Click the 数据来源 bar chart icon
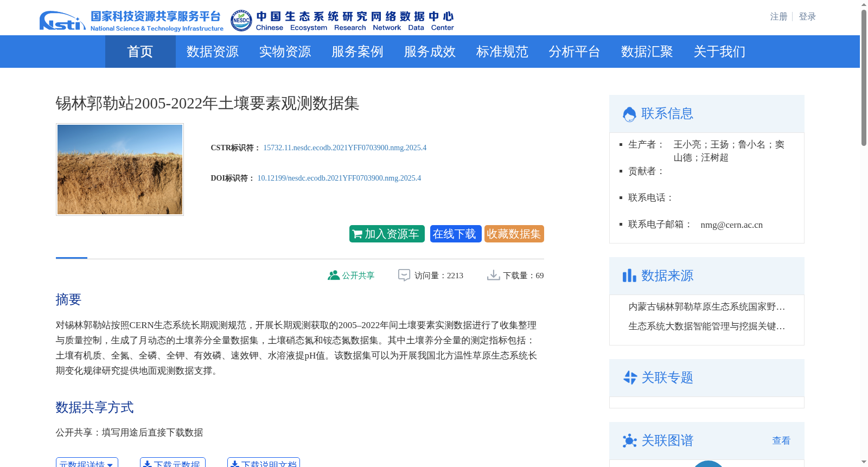The width and height of the screenshot is (868, 467). [x=629, y=276]
